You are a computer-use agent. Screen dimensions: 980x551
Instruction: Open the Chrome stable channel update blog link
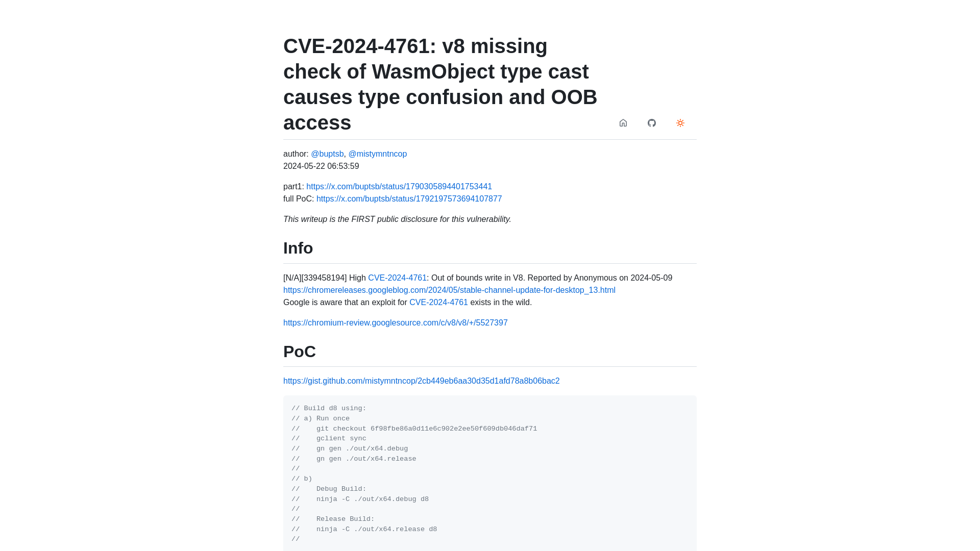click(x=449, y=290)
